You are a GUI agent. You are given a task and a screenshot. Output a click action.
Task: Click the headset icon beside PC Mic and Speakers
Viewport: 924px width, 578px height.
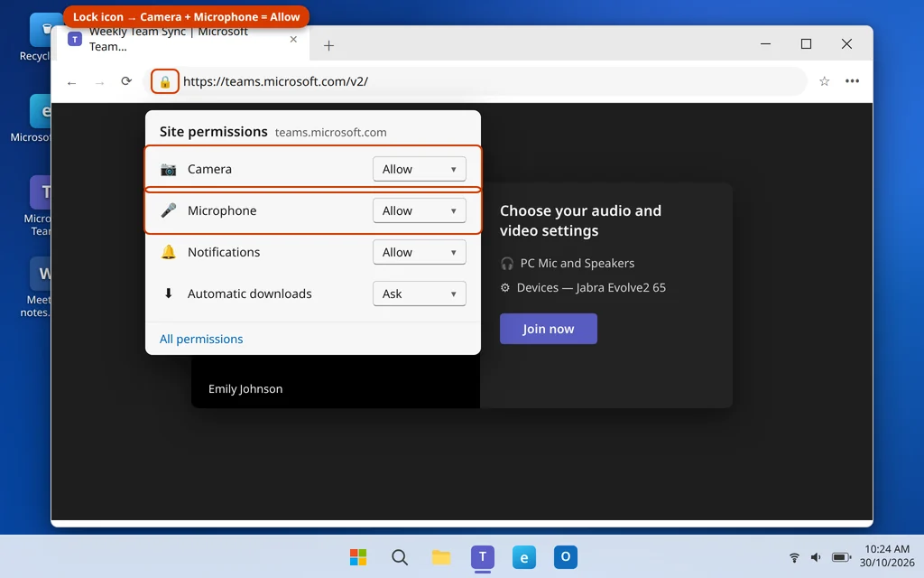(507, 263)
